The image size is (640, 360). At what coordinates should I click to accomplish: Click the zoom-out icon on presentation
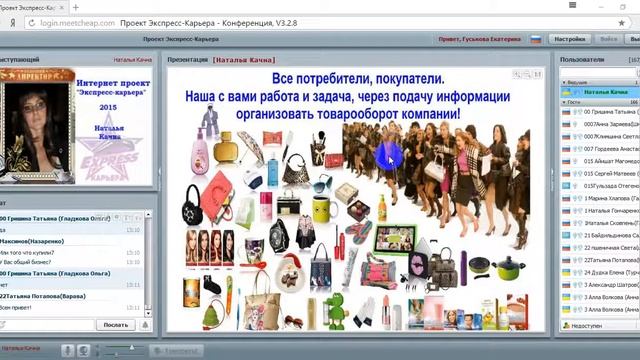pos(527,74)
